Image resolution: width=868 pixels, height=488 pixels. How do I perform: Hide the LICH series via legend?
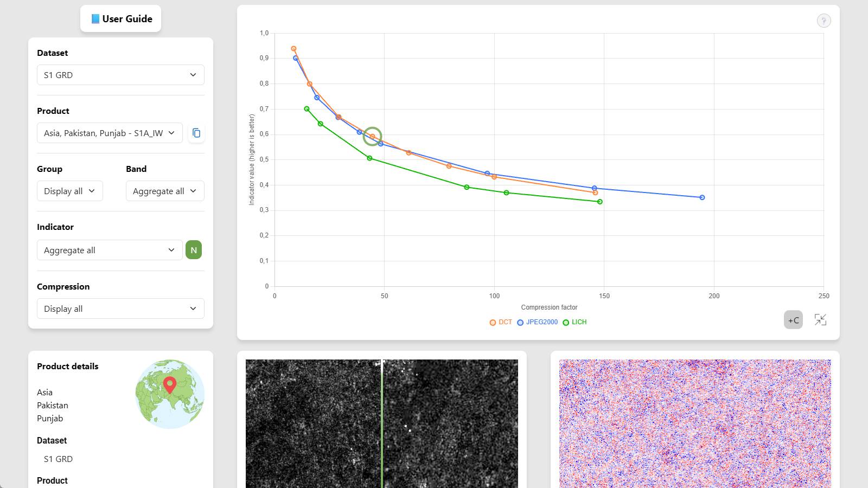click(575, 322)
